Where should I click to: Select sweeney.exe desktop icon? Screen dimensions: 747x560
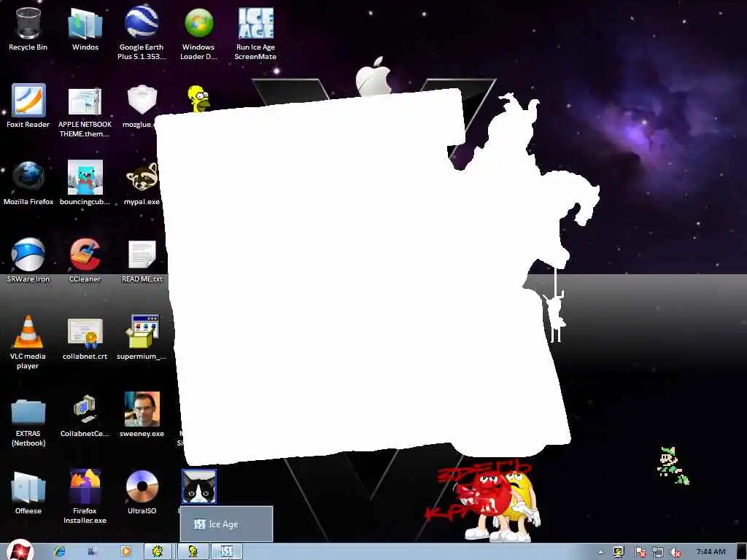click(x=142, y=415)
